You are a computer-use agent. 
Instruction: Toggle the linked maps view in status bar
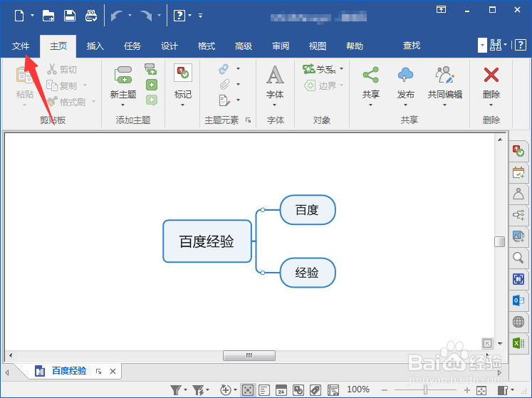pos(298,390)
